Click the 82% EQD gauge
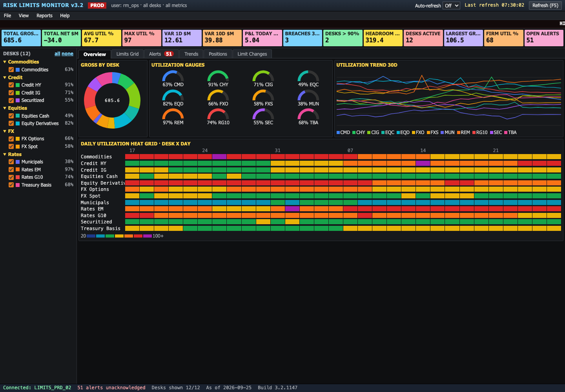This screenshot has height=392, width=565. (173, 98)
